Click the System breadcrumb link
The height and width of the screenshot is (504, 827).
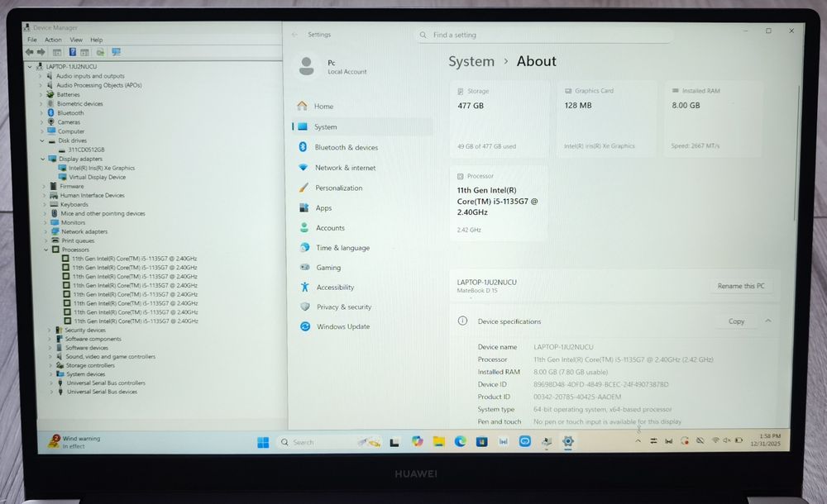471,62
